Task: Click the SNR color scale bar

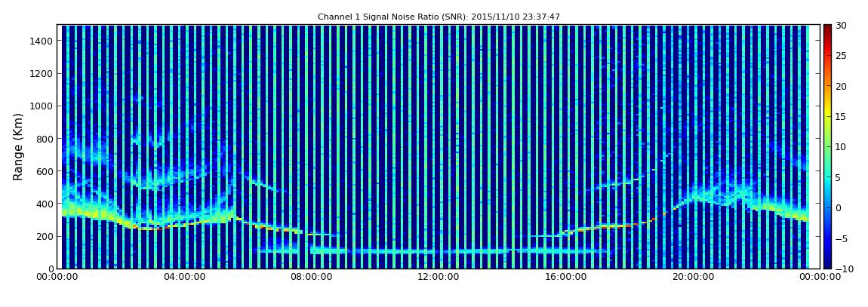Action: coord(827,146)
